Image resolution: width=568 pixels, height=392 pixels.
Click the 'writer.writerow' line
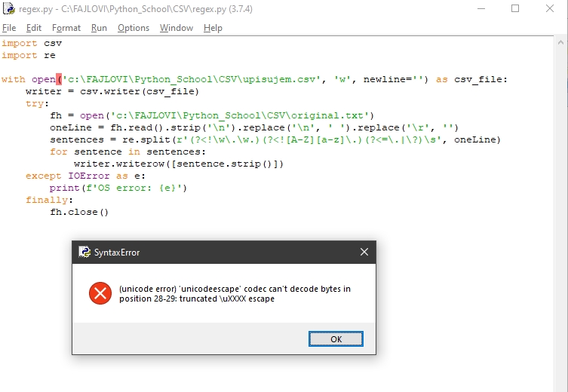point(179,164)
